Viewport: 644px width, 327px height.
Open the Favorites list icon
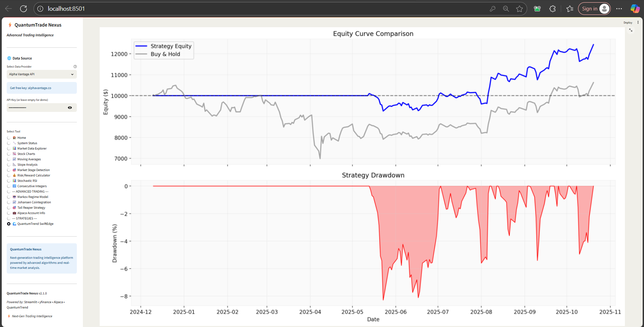[x=570, y=9]
